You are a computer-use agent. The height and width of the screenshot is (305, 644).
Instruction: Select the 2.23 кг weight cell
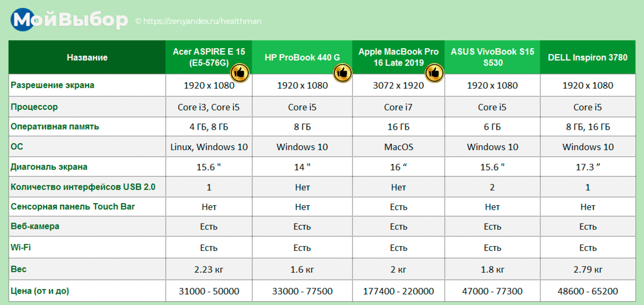(209, 269)
